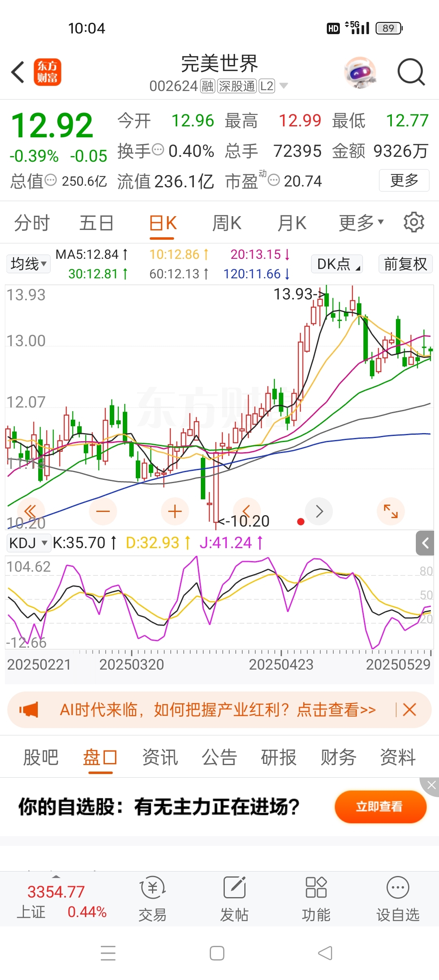Tap the 120:11.66 moving average value
Viewport: 439px width, 980px height.
(256, 274)
